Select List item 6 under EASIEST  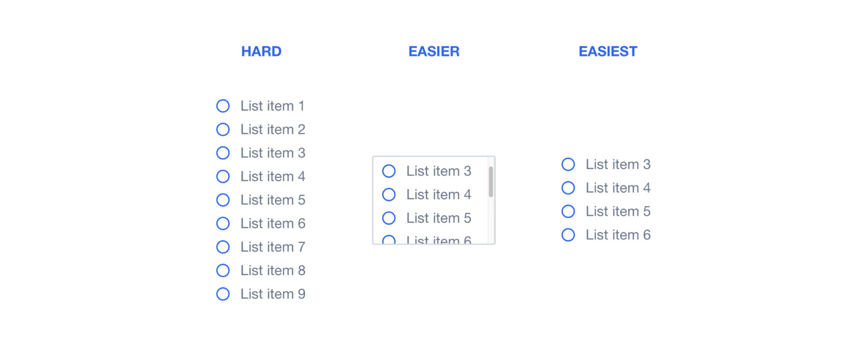pyautogui.click(x=568, y=235)
